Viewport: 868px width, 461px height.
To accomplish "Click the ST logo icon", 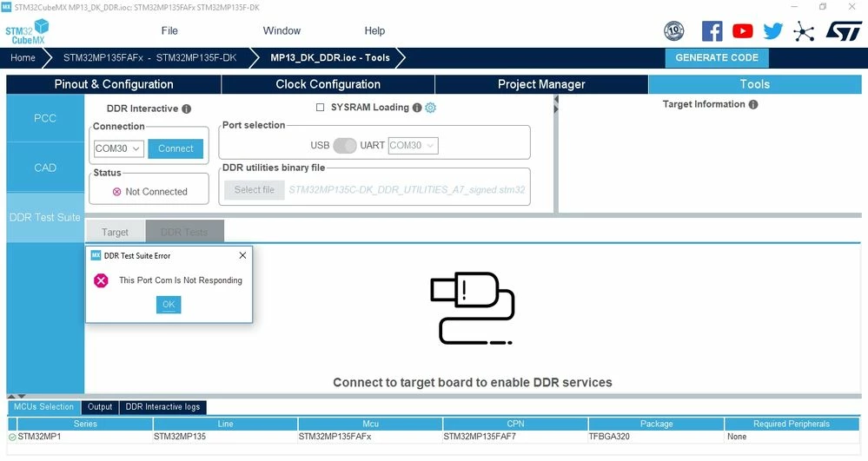I will click(x=844, y=31).
